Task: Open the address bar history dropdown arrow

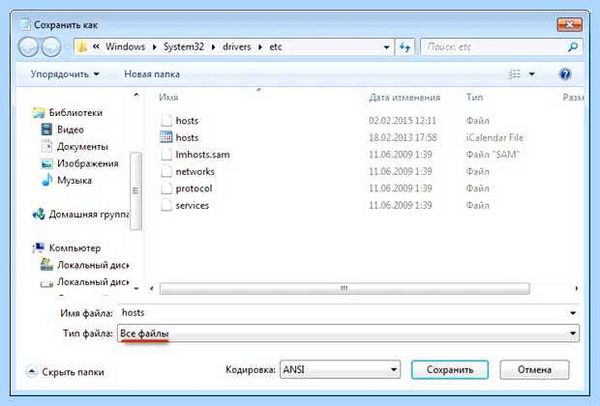Action: 386,47
